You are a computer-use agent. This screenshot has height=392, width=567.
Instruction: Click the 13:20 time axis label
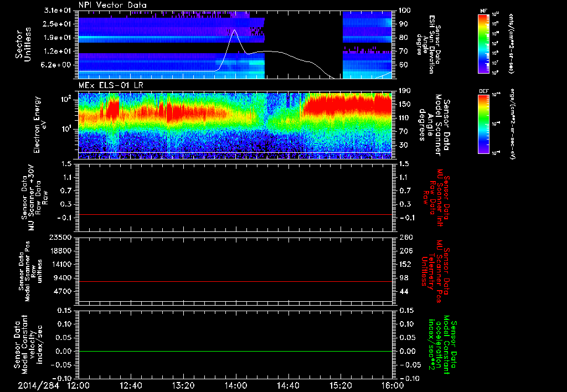click(x=183, y=385)
